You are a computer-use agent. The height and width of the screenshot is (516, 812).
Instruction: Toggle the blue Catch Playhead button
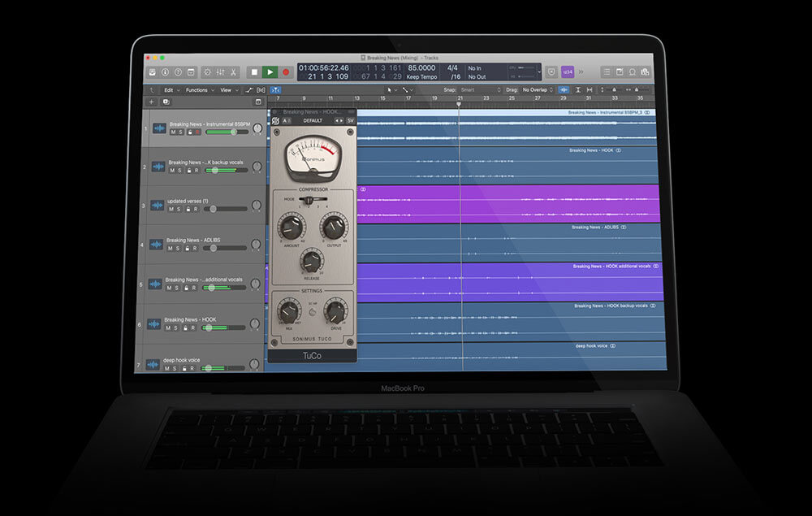[275, 90]
